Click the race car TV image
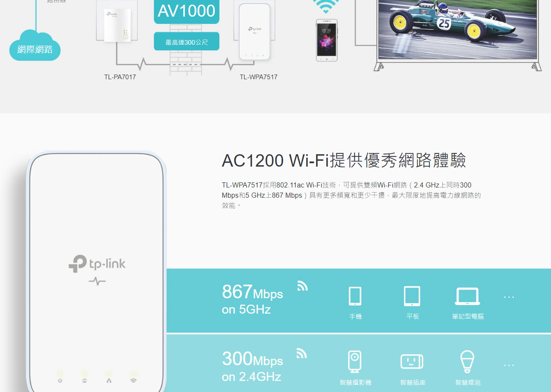Image resolution: width=551 pixels, height=392 pixels. (x=458, y=29)
